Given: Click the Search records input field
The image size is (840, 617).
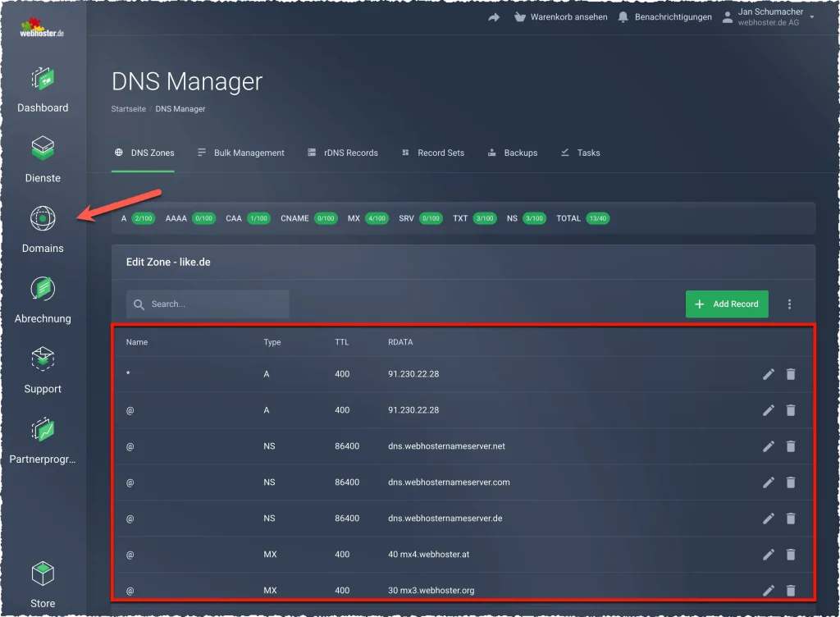Looking at the screenshot, I should click(208, 304).
